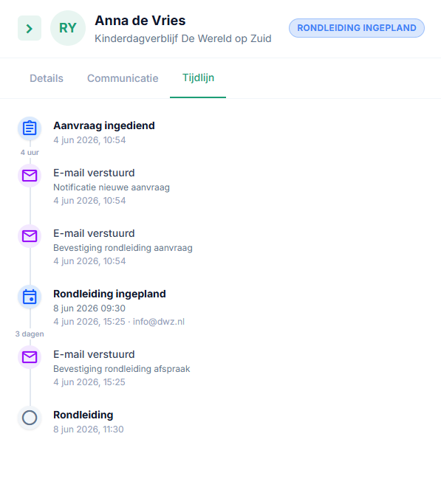Click the Notificatie nieuwe aanvraag text

point(112,187)
